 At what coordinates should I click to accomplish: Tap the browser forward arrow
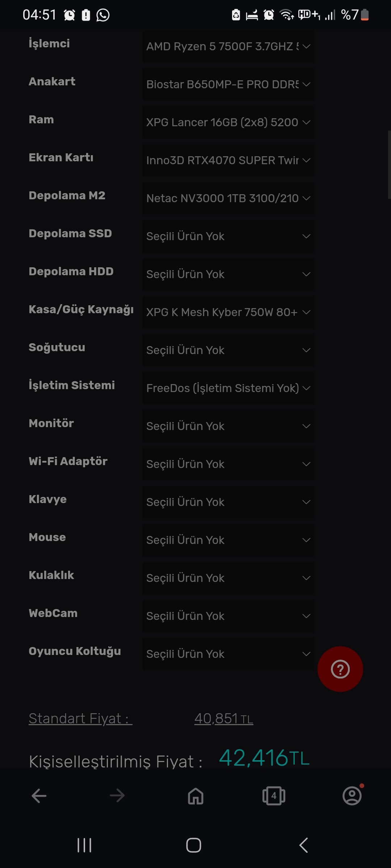pos(117,796)
